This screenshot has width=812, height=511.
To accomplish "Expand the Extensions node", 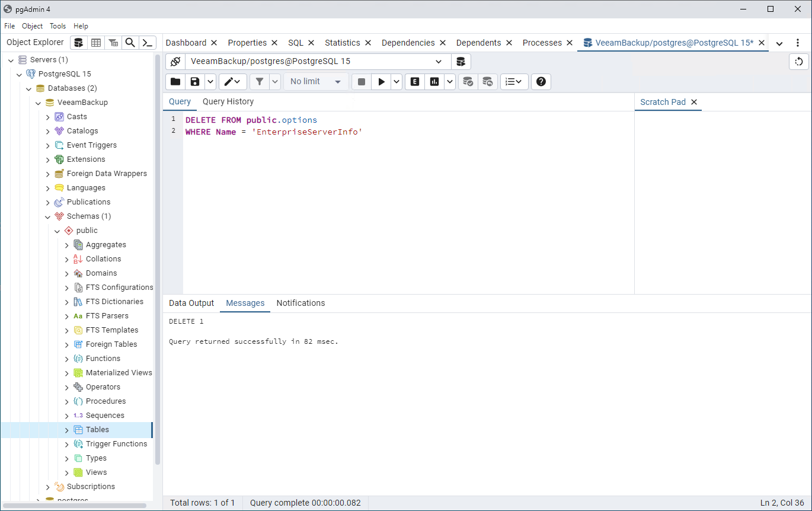I will [x=48, y=159].
